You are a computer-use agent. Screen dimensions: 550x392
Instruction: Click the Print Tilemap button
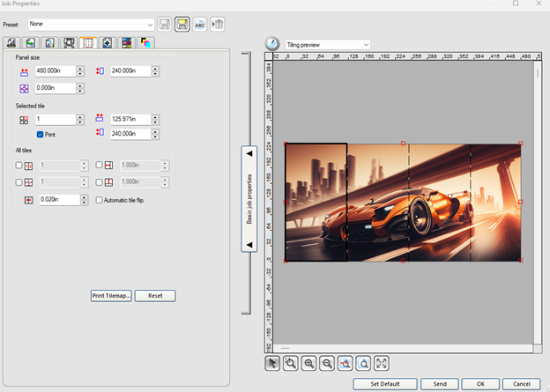pos(111,296)
